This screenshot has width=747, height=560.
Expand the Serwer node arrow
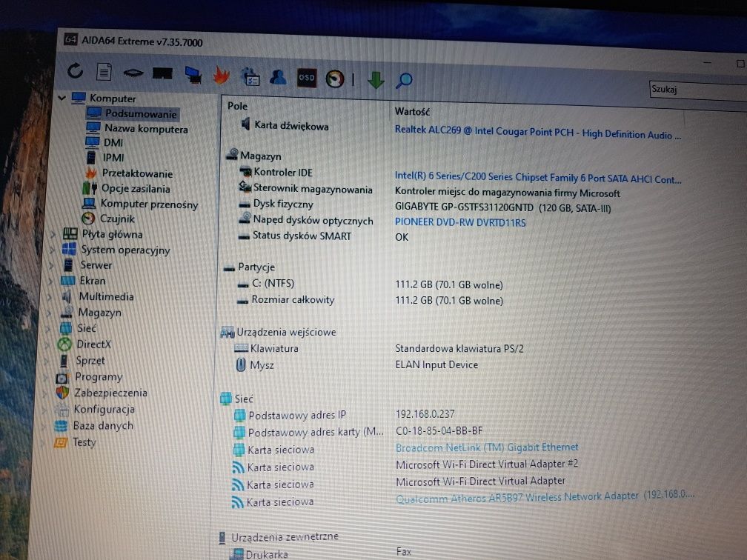pyautogui.click(x=50, y=264)
